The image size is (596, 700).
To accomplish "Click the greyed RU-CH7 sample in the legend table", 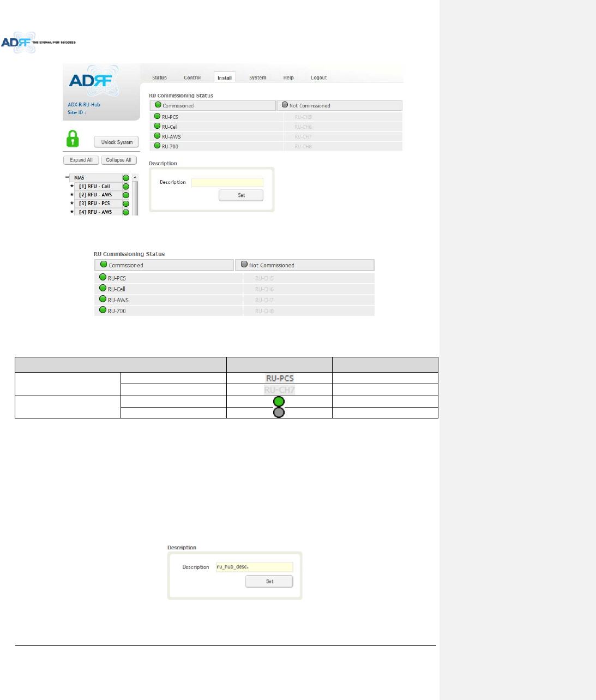I will click(x=280, y=390).
